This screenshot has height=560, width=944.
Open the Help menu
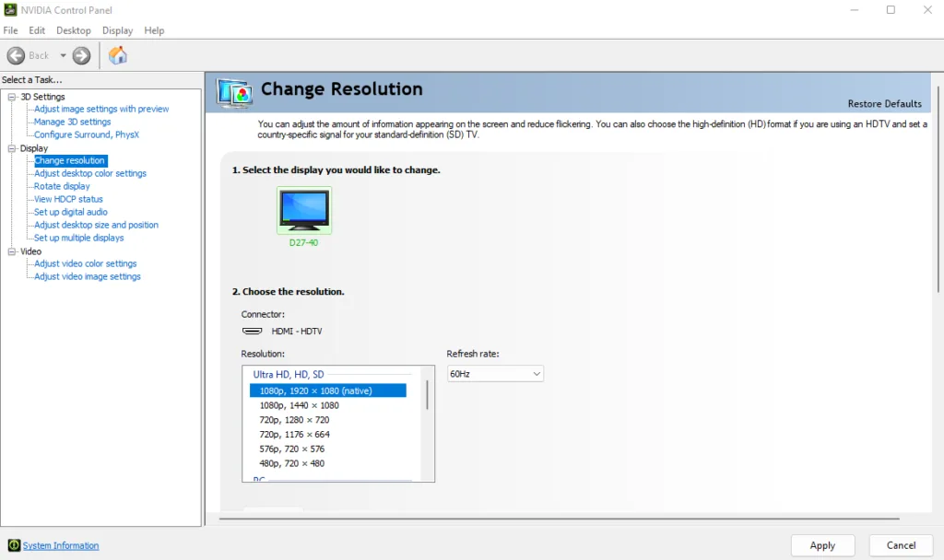click(x=154, y=30)
